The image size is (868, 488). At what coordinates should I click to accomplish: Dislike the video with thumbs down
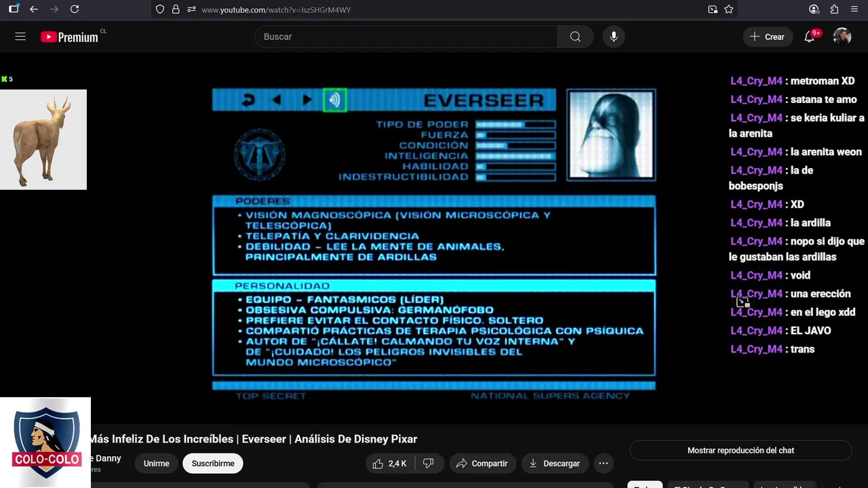(428, 464)
